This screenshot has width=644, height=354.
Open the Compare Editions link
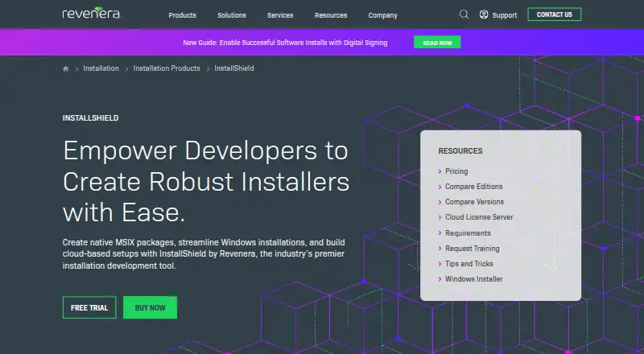point(474,187)
